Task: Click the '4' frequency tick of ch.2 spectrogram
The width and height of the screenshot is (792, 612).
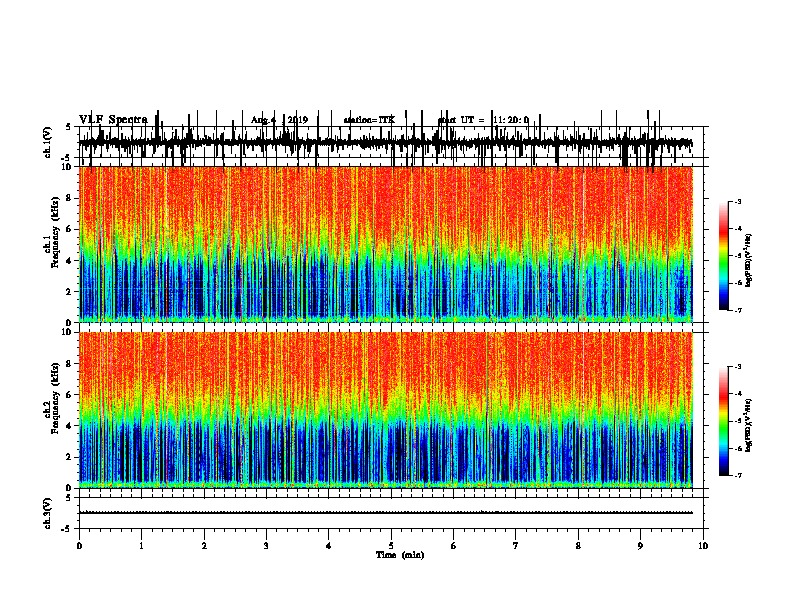Action: coord(69,426)
